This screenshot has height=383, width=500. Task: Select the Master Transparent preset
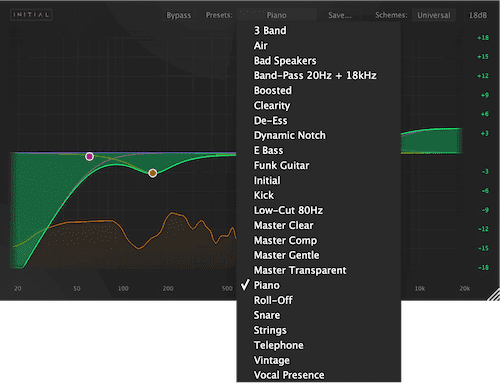(x=318, y=270)
